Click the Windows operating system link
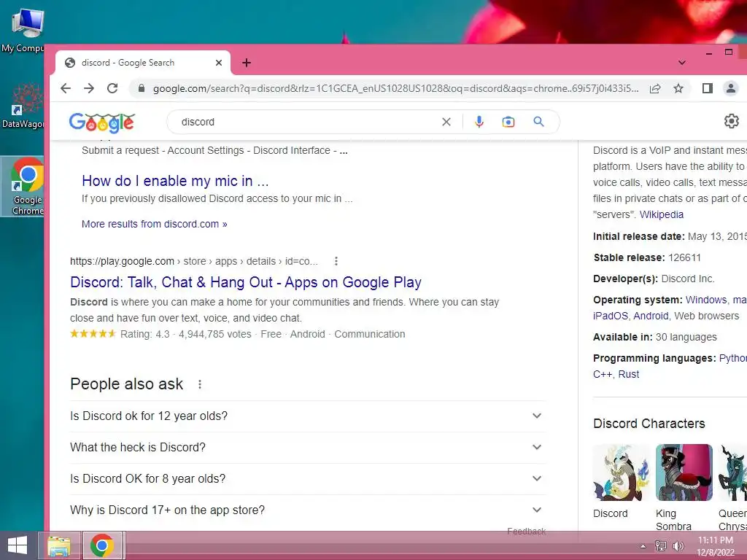747x560 pixels. tap(706, 300)
